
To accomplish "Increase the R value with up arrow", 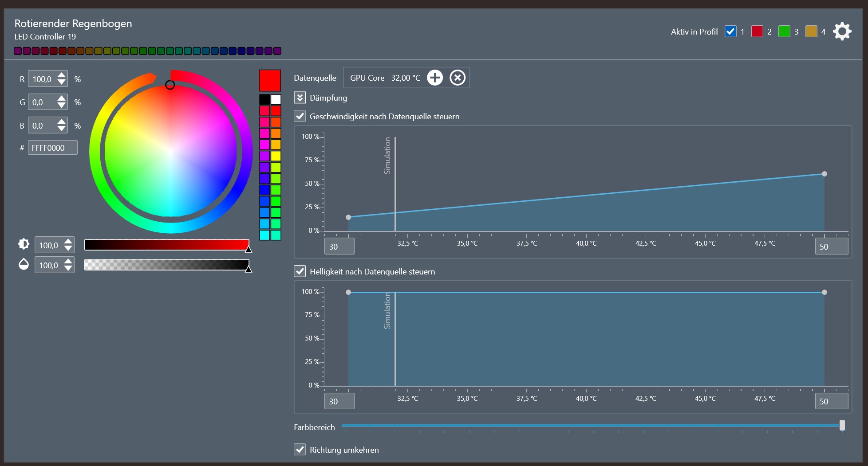I will pyautogui.click(x=62, y=75).
